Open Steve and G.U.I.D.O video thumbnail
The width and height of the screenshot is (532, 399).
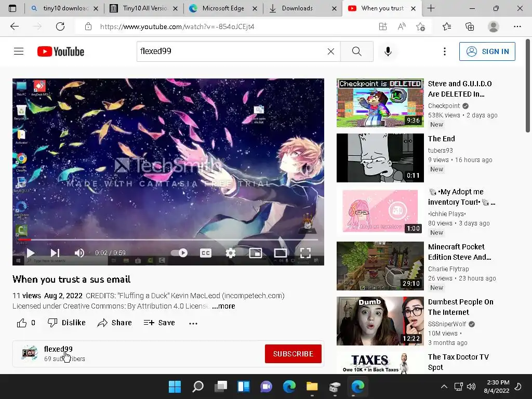coord(380,103)
